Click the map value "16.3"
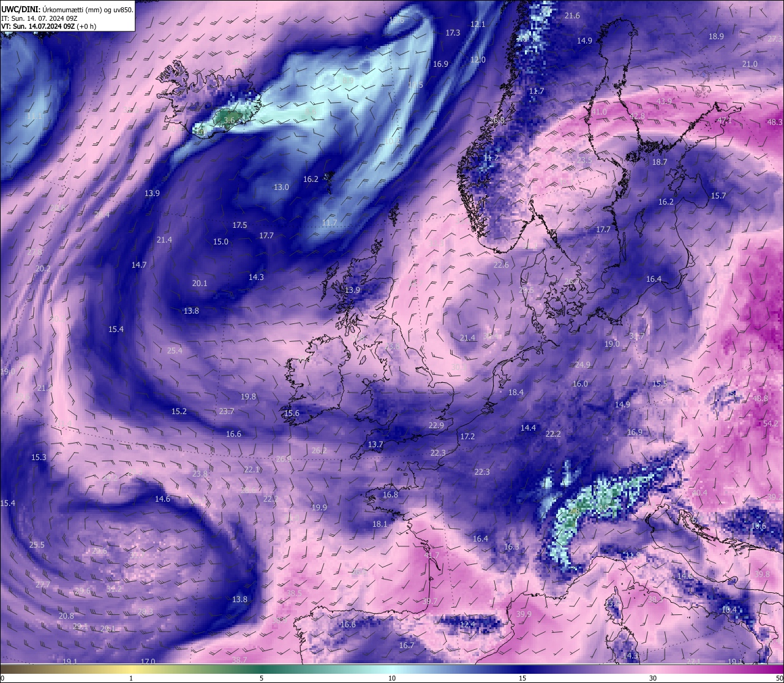 (511, 547)
